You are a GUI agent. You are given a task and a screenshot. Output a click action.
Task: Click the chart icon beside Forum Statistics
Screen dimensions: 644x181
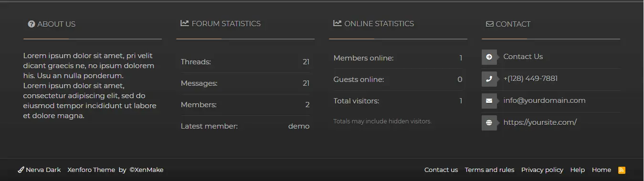coord(185,23)
